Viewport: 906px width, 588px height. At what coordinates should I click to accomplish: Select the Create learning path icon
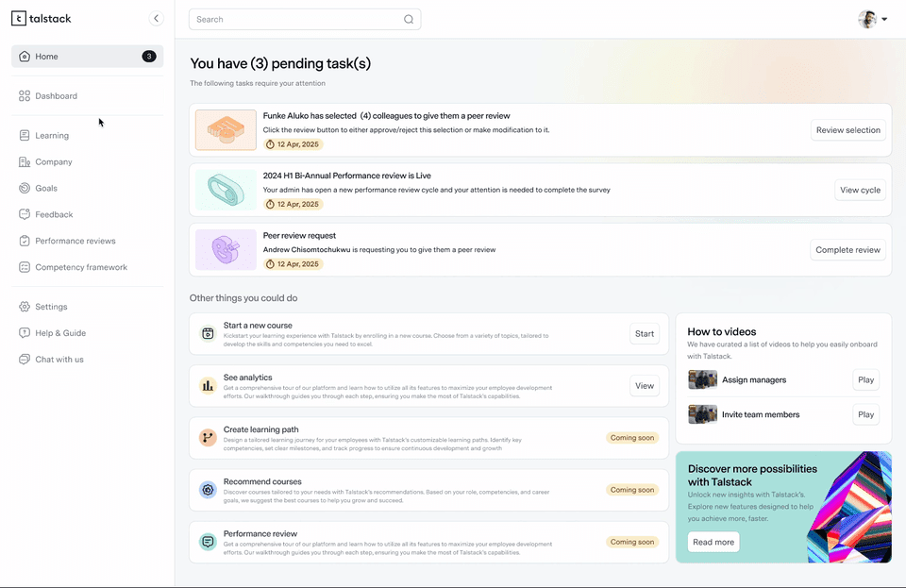point(207,437)
